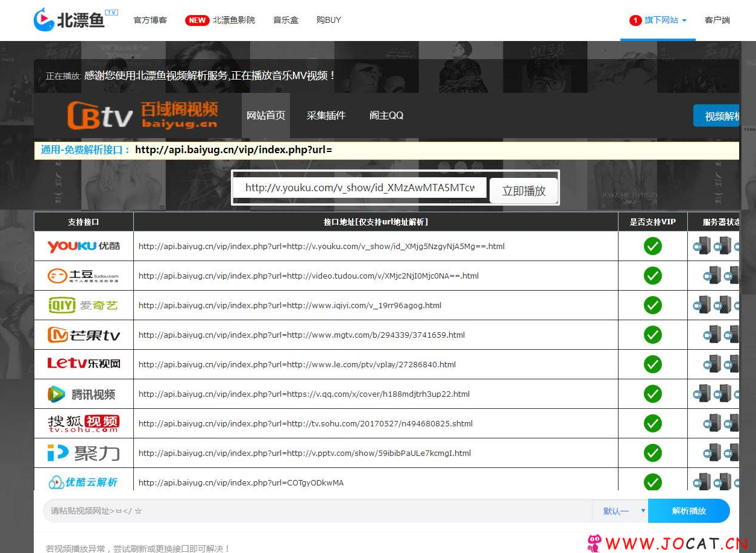Screen dimensions: 756x553
Task: Click the 芒果tv logo
Action: 84,335
